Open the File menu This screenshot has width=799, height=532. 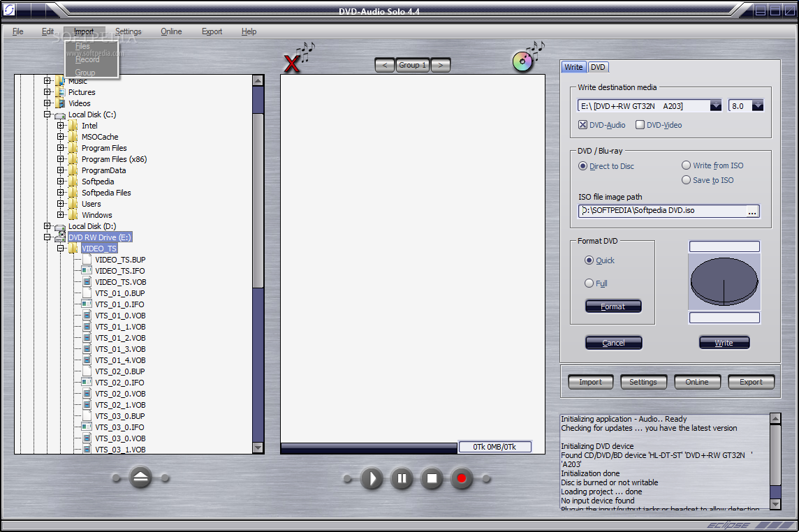click(x=18, y=31)
